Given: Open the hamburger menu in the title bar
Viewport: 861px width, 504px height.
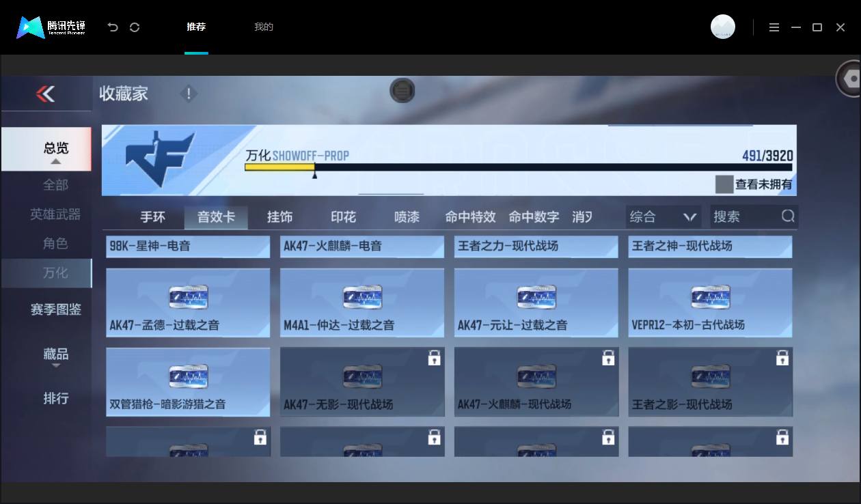Looking at the screenshot, I should 774,27.
